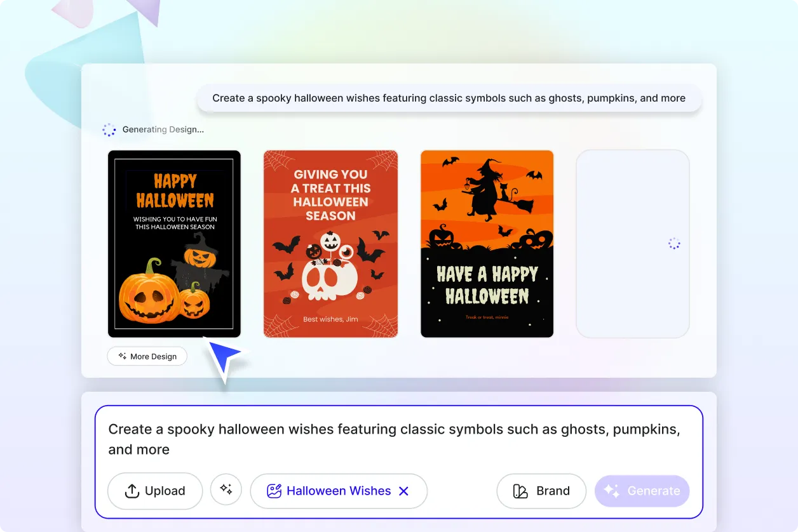Viewport: 798px width, 532px height.
Task: Click the Upload icon in the prompt bar
Action: [x=132, y=491]
